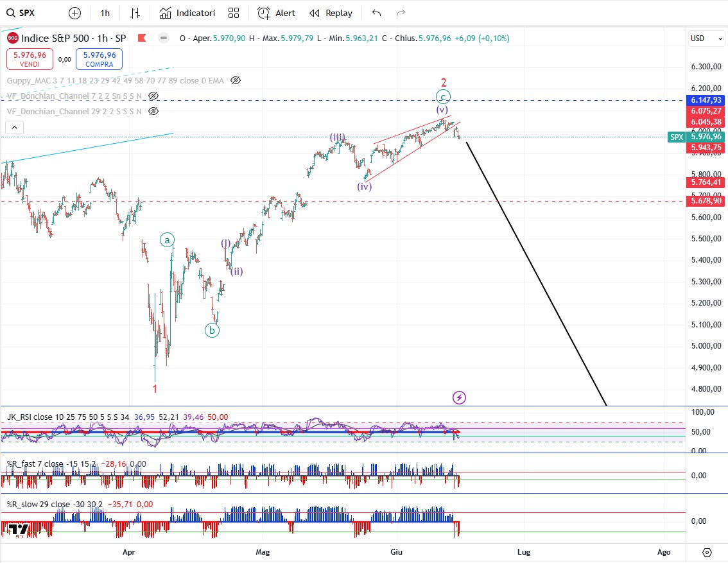Click the Guppy_MAC indicator title
This screenshot has height=563, width=728.
pos(115,80)
